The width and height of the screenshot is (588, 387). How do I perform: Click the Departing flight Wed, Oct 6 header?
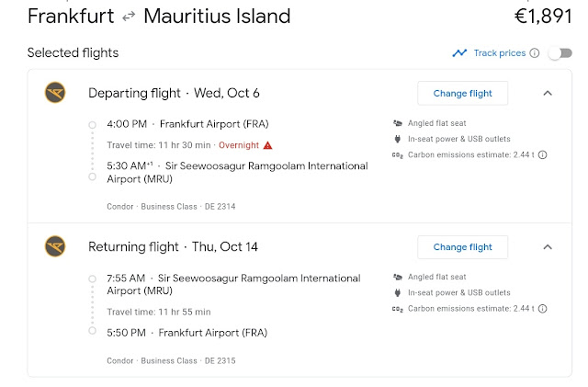(x=174, y=93)
